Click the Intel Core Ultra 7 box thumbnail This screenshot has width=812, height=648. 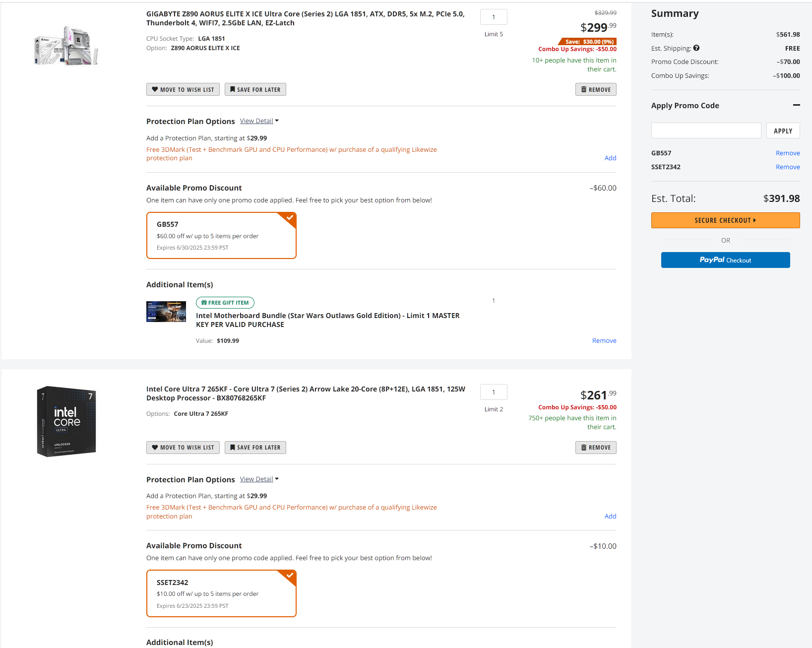(x=66, y=421)
